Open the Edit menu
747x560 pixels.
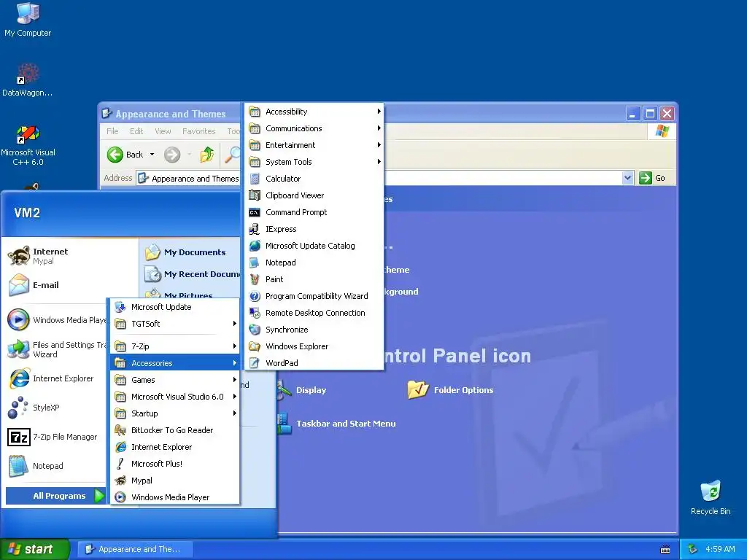click(x=136, y=131)
